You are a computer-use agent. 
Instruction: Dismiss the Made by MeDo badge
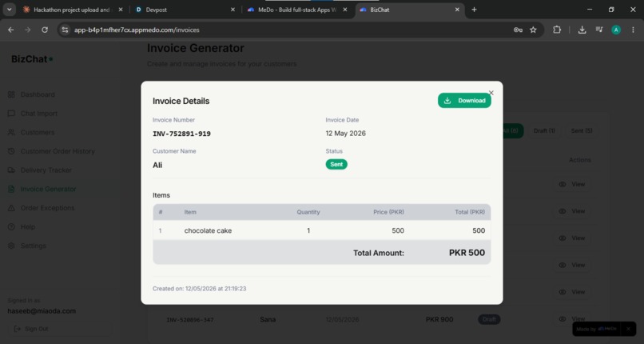(628, 329)
